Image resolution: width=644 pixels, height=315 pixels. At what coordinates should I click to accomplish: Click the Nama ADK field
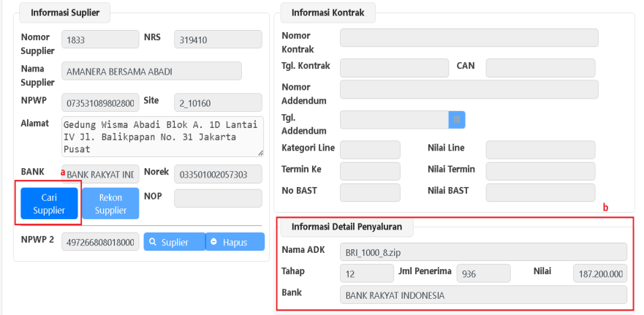483,252
